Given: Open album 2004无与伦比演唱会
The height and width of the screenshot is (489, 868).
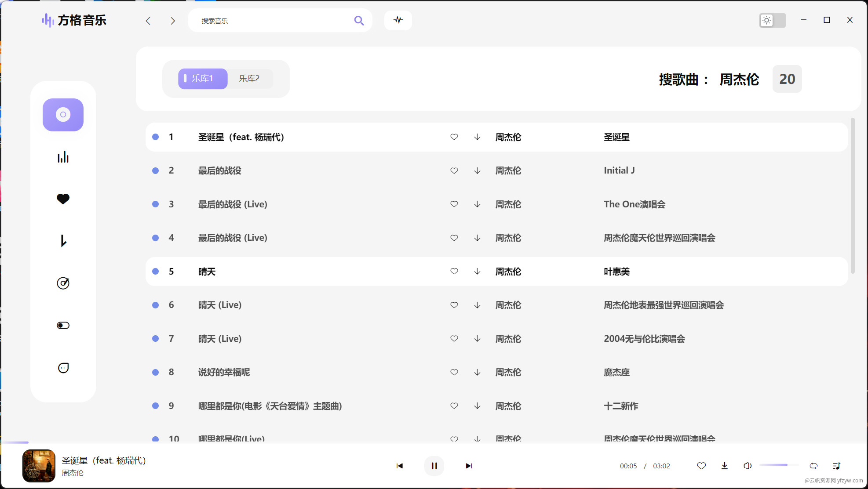Looking at the screenshot, I should pos(644,339).
